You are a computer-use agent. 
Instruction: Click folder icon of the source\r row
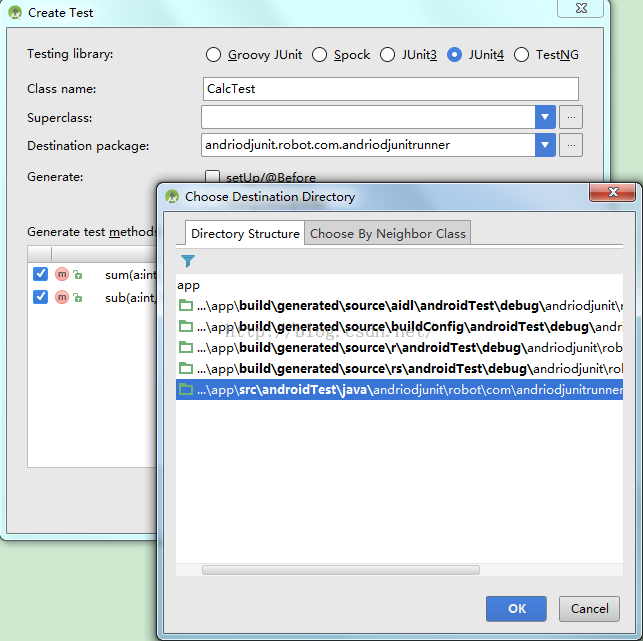click(186, 347)
